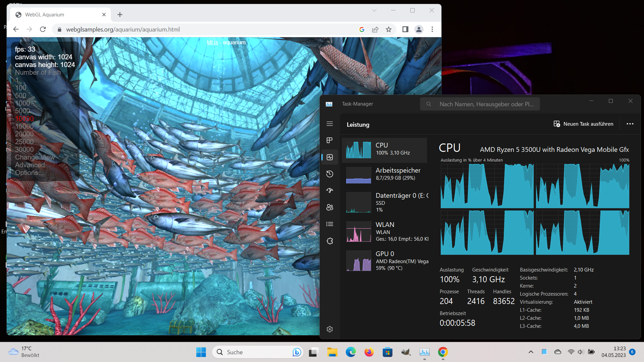The height and width of the screenshot is (362, 644).
Task: Expand hidden system tray icons chevron
Action: point(531,352)
